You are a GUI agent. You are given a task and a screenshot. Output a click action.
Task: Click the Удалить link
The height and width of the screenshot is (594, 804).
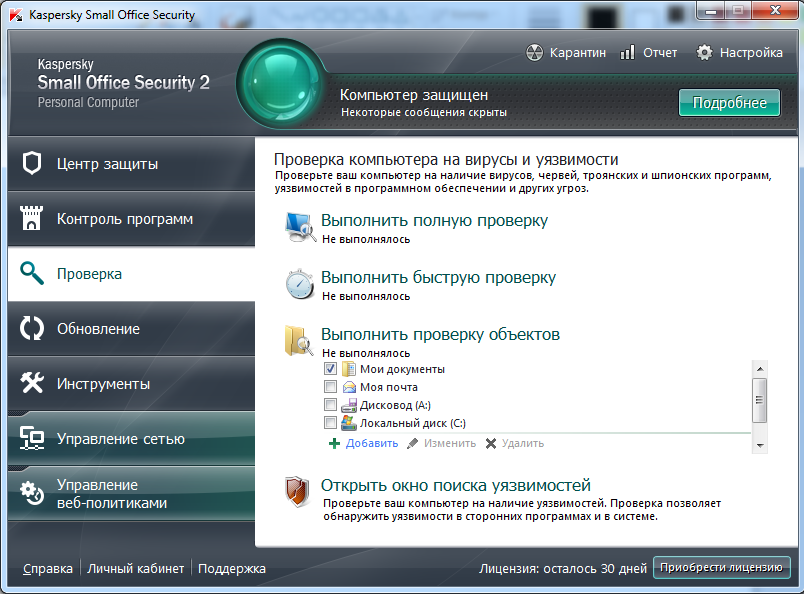click(522, 443)
